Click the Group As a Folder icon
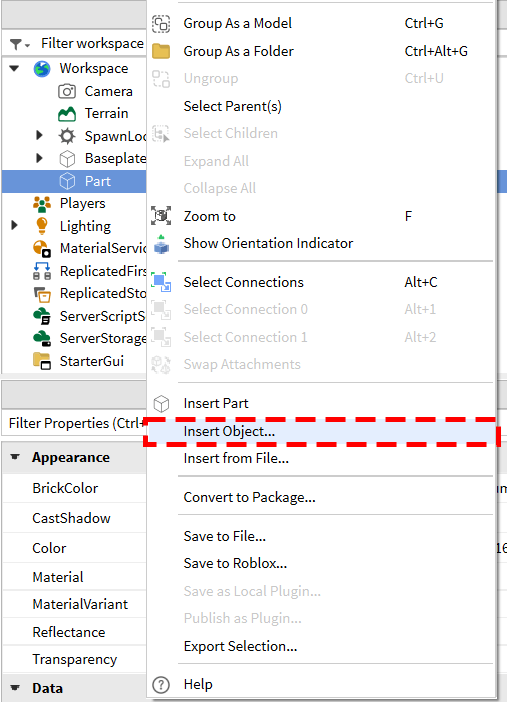507x702 pixels. [161, 51]
